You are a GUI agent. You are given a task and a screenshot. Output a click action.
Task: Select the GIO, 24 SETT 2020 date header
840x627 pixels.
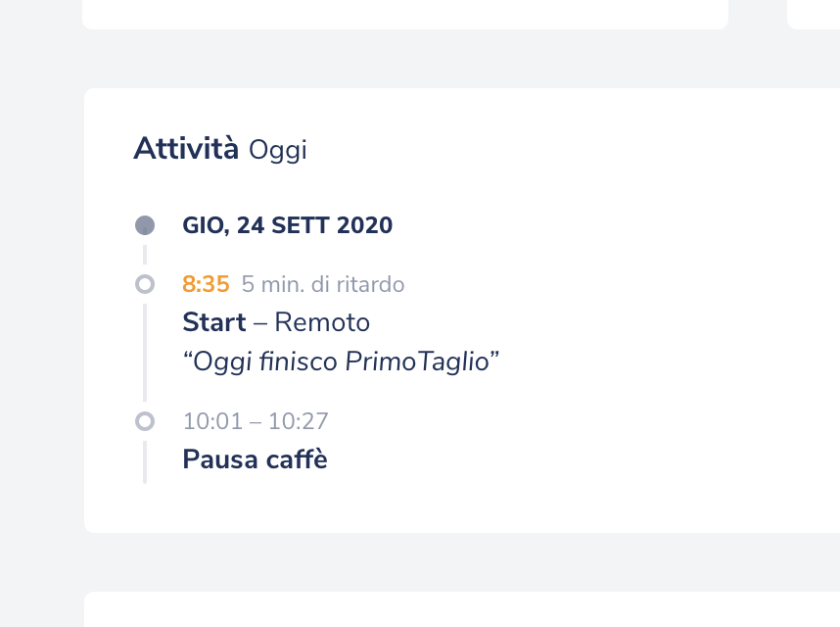click(288, 226)
